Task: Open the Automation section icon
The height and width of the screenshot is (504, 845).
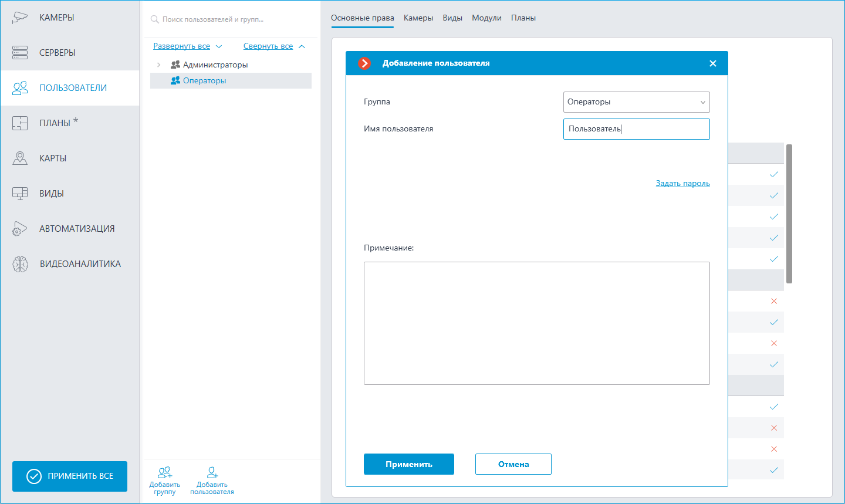Action: point(20,229)
